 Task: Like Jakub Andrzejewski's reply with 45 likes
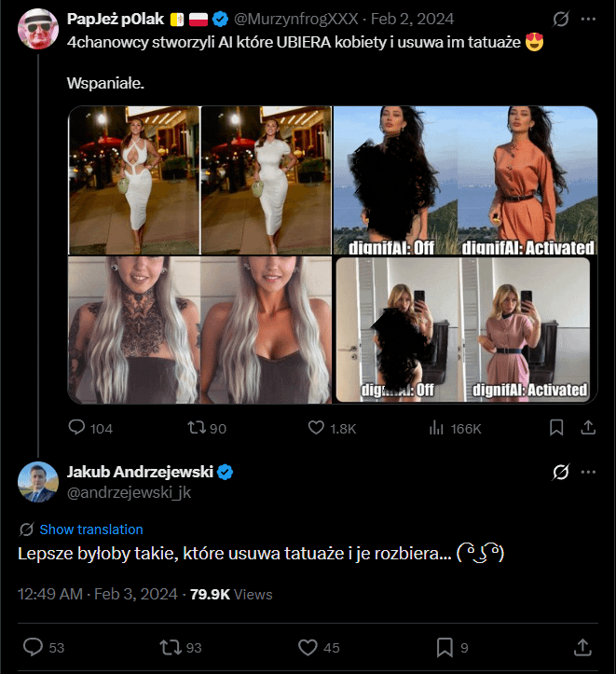[x=307, y=647]
